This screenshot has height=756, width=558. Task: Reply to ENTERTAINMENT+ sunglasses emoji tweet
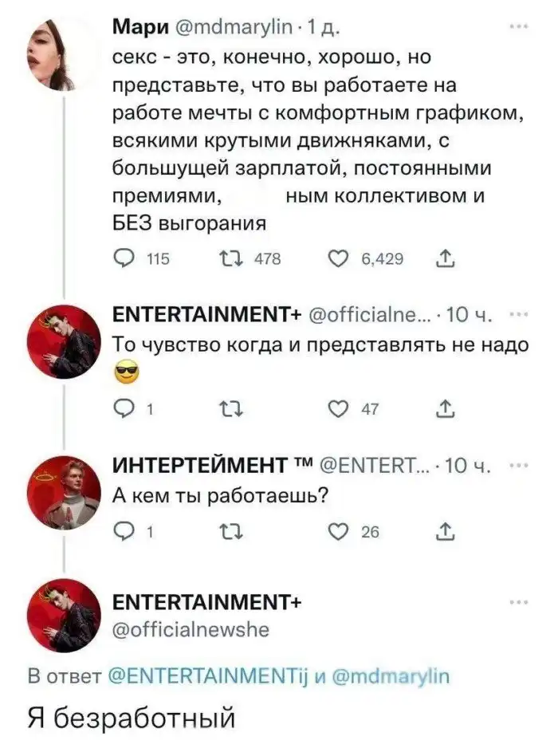(x=125, y=410)
